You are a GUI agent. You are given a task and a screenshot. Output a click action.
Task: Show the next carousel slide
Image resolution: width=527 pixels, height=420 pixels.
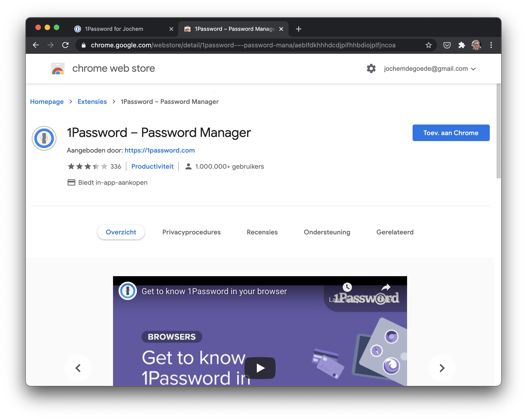(x=442, y=368)
